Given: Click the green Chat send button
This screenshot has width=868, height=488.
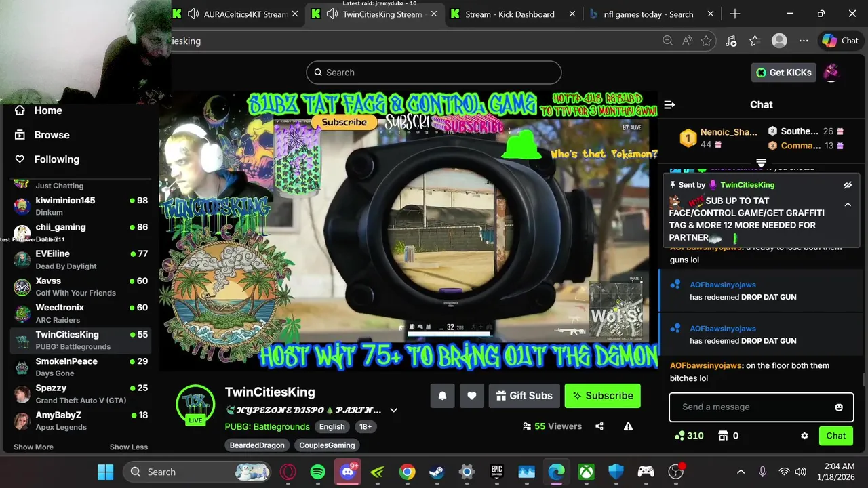Looking at the screenshot, I should click(835, 436).
